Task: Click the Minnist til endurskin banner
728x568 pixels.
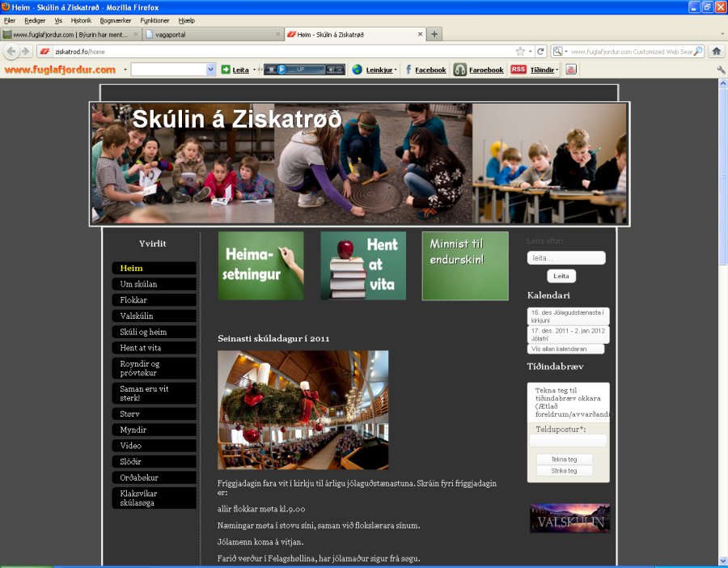Action: [465, 265]
